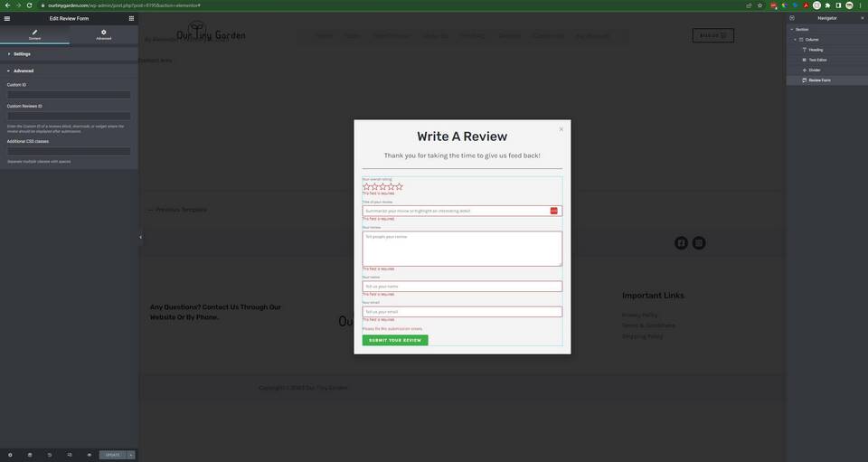The width and height of the screenshot is (868, 462).
Task: Open the browser three-dot menu
Action: tap(860, 5)
